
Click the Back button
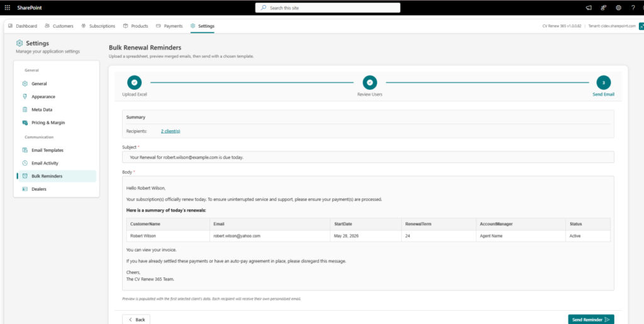136,320
